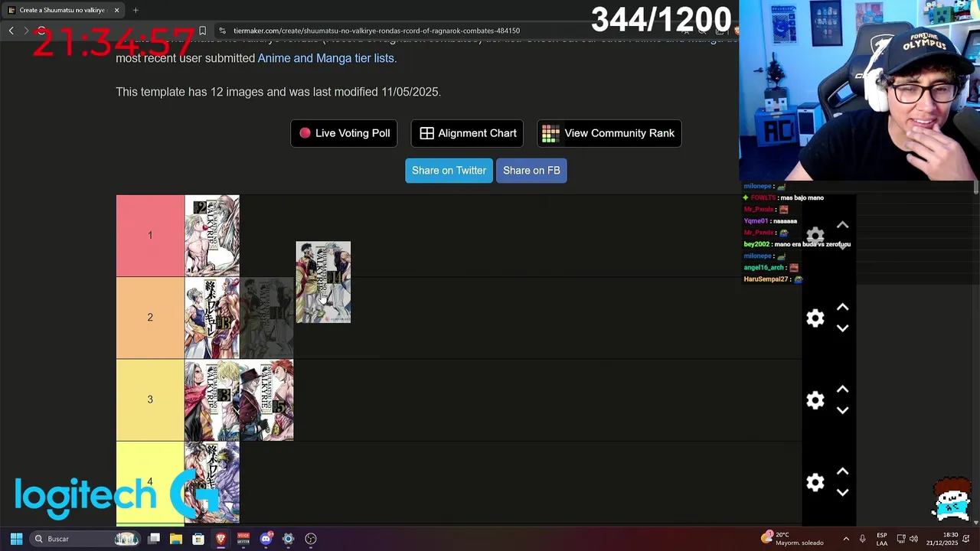Click the tiermaker.com address bar
980x551 pixels.
[444, 31]
